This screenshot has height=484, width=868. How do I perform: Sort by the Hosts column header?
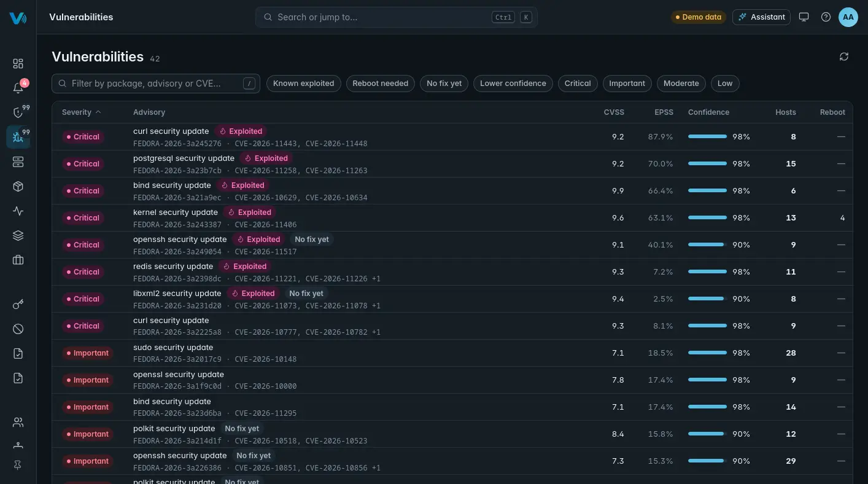pos(786,112)
